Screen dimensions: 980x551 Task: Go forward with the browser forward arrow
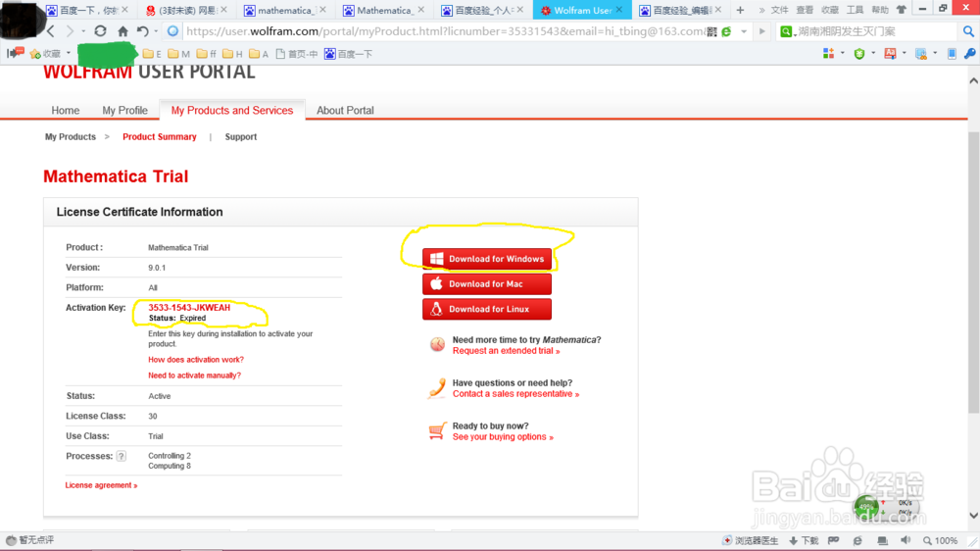pos(70,30)
